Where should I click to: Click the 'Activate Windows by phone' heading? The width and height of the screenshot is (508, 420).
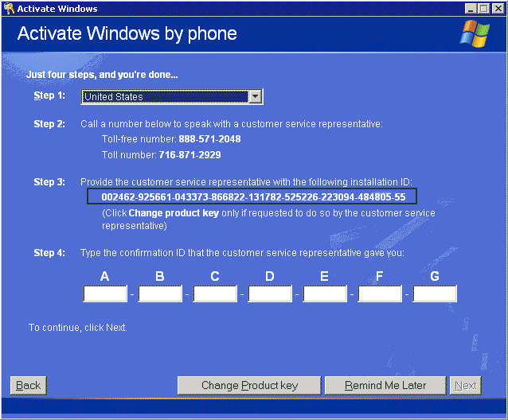coord(127,33)
